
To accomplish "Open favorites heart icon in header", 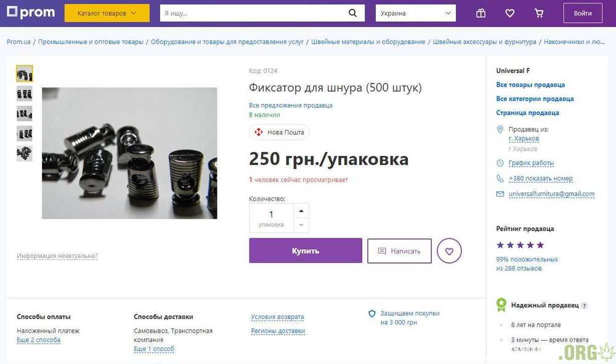I will (x=510, y=13).
